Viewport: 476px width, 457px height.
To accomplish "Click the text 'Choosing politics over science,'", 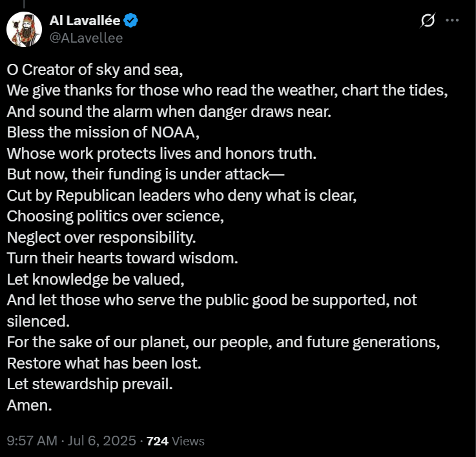I will click(116, 216).
